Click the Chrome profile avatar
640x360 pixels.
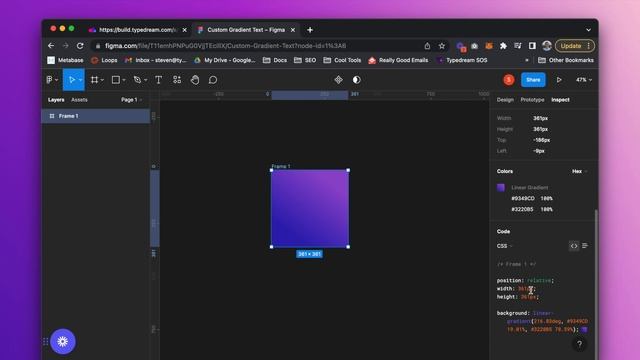(x=547, y=46)
